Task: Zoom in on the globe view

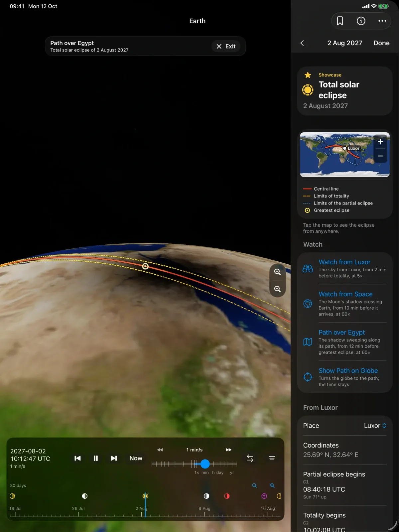Action: click(277, 272)
